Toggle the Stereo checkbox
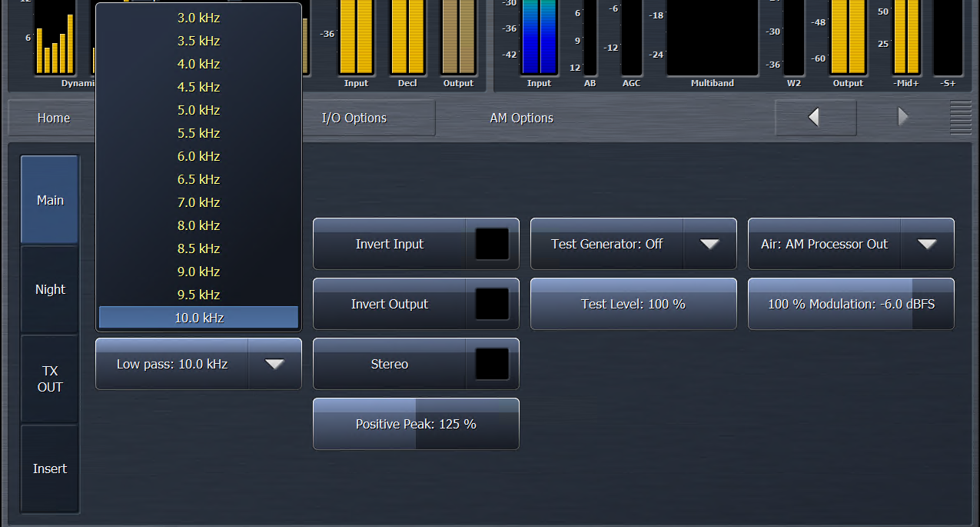 492,364
